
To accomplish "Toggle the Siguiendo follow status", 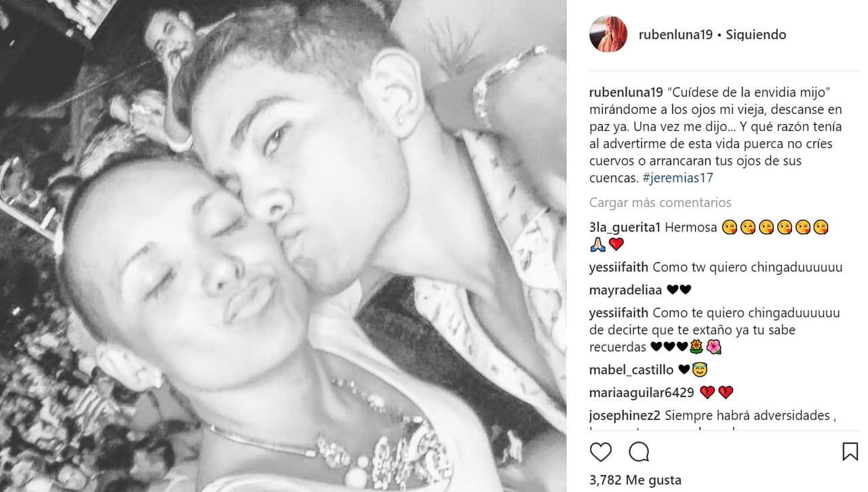I will [756, 35].
